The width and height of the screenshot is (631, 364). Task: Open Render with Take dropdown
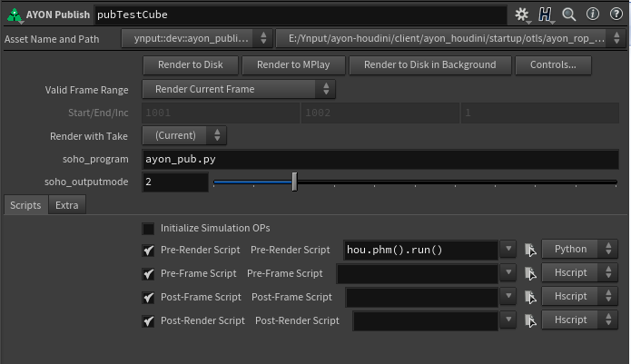(x=185, y=135)
